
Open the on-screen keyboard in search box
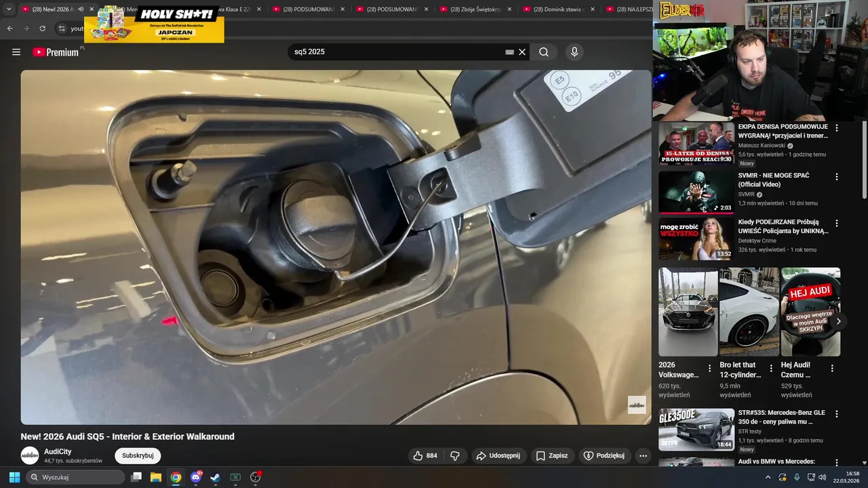(510, 52)
